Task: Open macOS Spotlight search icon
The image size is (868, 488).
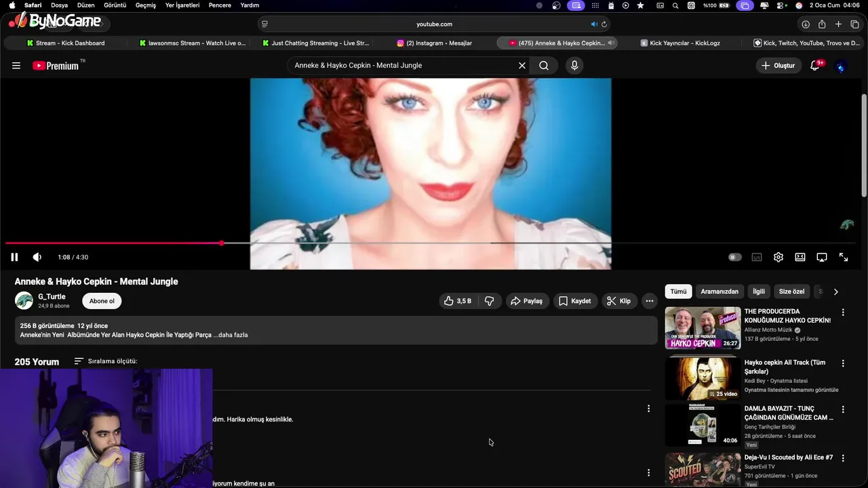Action: 675,5
